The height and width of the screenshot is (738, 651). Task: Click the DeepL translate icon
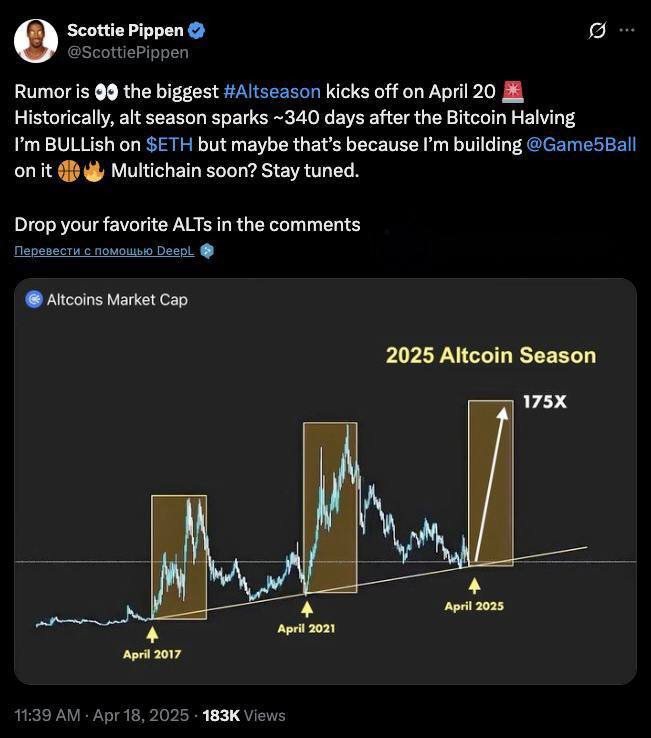click(207, 251)
